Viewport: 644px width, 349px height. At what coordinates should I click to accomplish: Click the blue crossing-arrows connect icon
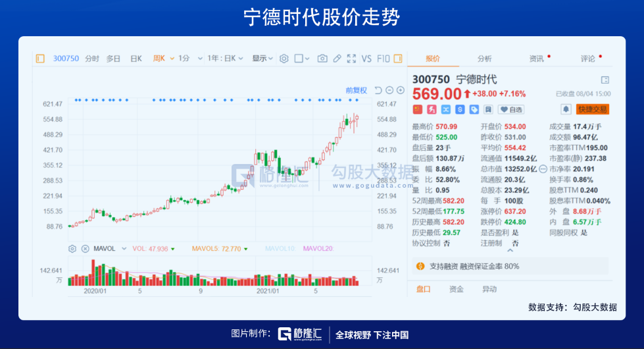(x=445, y=109)
